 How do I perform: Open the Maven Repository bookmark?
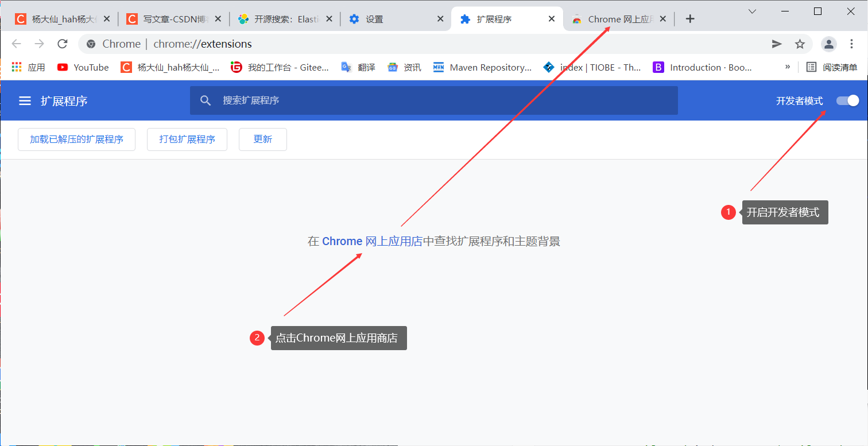[x=483, y=67]
